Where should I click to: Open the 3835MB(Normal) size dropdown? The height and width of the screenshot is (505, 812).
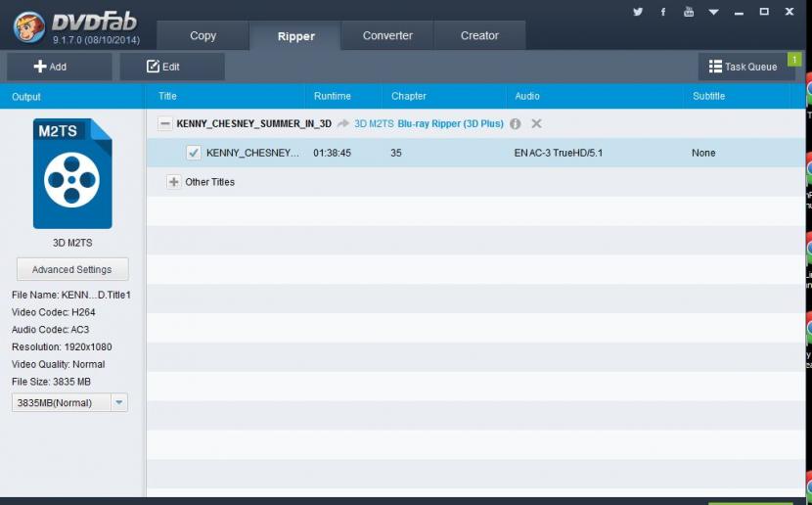point(119,402)
